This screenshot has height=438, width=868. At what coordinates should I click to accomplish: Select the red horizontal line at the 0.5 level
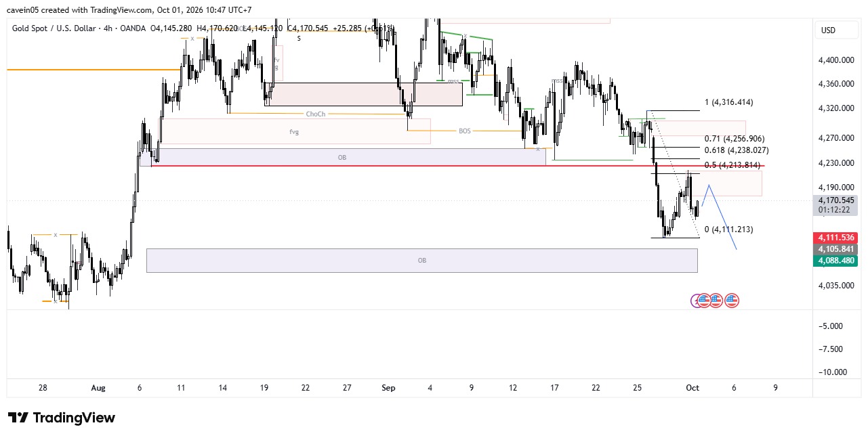(x=458, y=166)
